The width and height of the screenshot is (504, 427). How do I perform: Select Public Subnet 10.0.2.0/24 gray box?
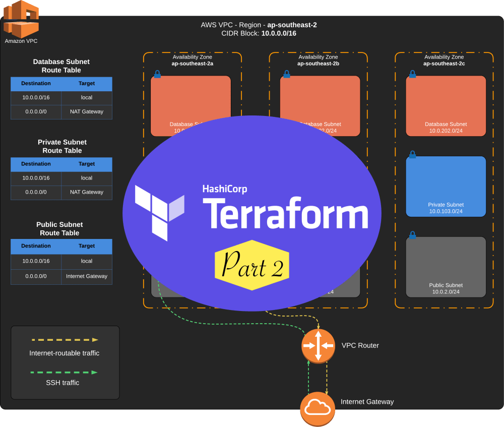[446, 267]
